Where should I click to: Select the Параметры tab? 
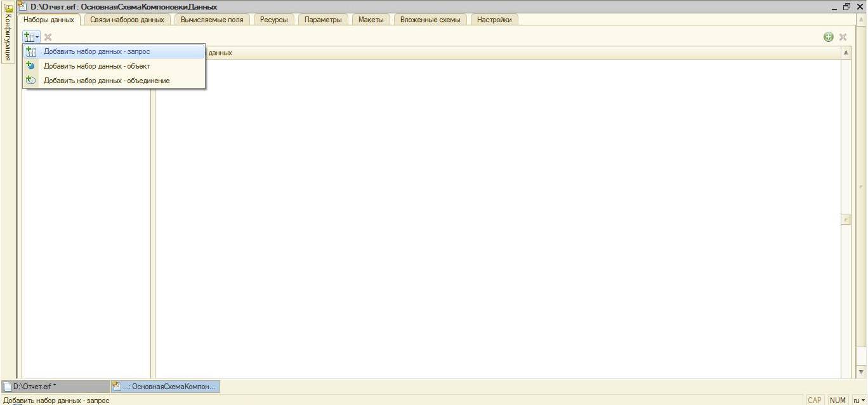[322, 20]
